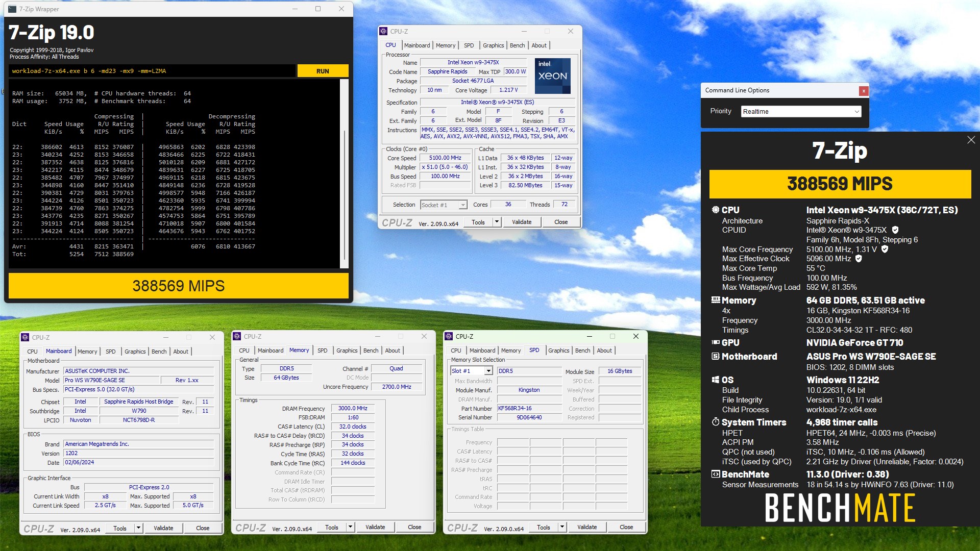Open Bench tab in Memory CPU-Z window
The height and width of the screenshot is (551, 980).
[371, 350]
